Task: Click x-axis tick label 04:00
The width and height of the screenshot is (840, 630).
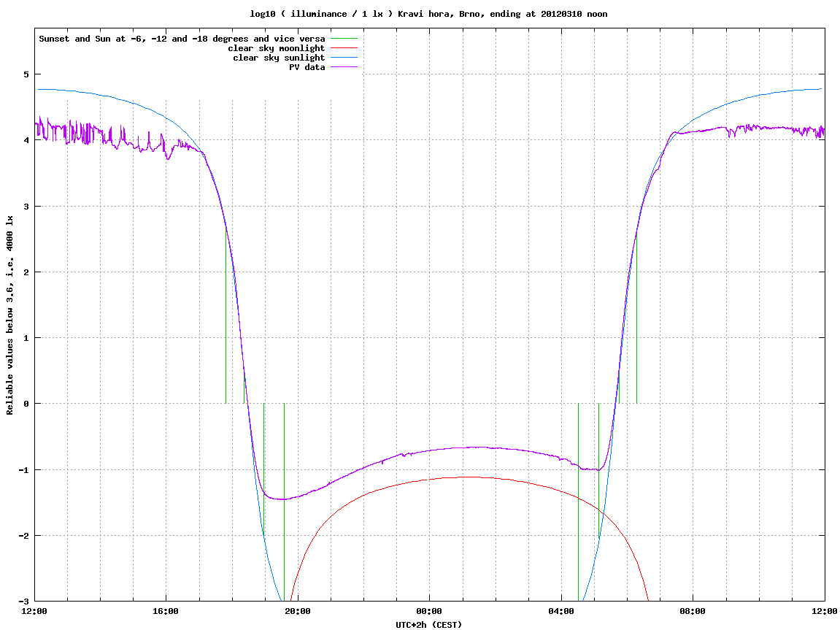Action: click(x=561, y=611)
